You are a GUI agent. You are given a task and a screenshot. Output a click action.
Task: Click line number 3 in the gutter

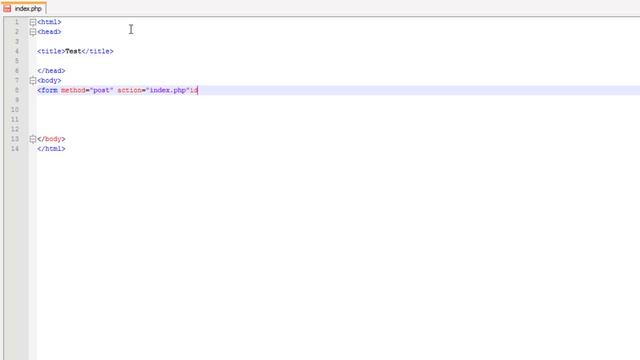click(x=17, y=42)
